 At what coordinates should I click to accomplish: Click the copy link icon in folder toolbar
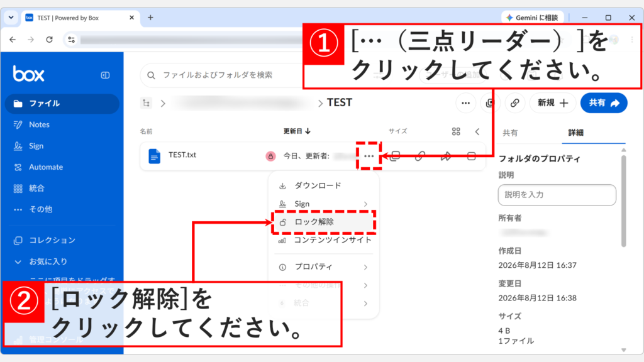pos(514,103)
